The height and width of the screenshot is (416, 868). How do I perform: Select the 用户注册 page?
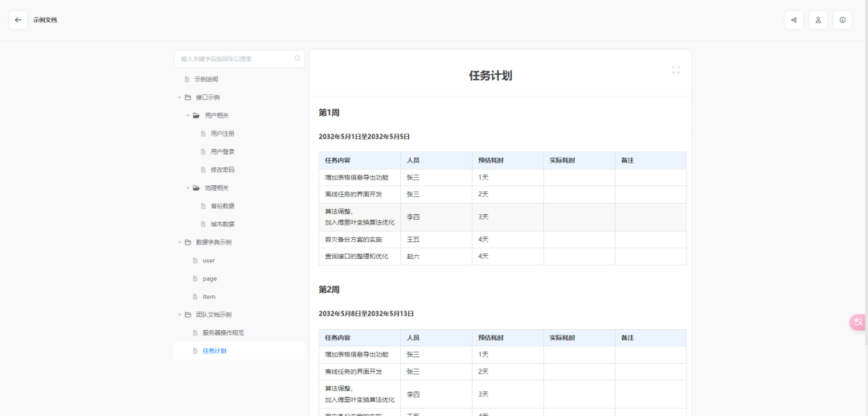222,134
